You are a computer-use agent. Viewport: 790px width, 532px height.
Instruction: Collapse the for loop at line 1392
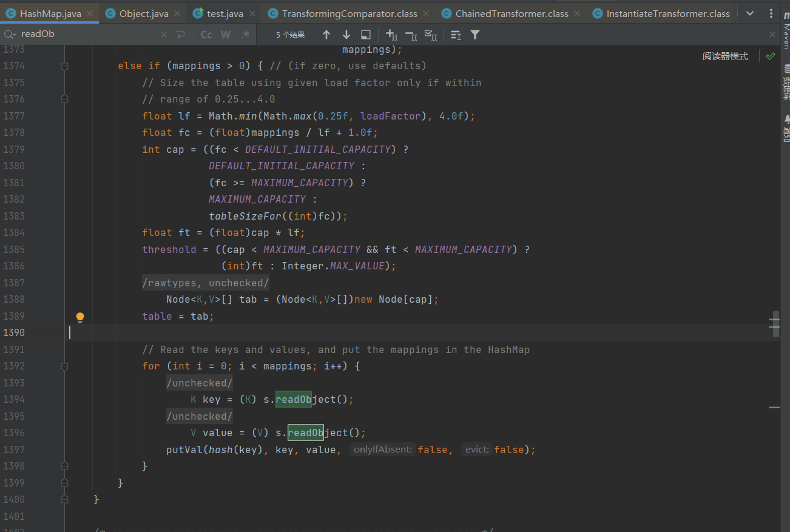[x=65, y=366]
